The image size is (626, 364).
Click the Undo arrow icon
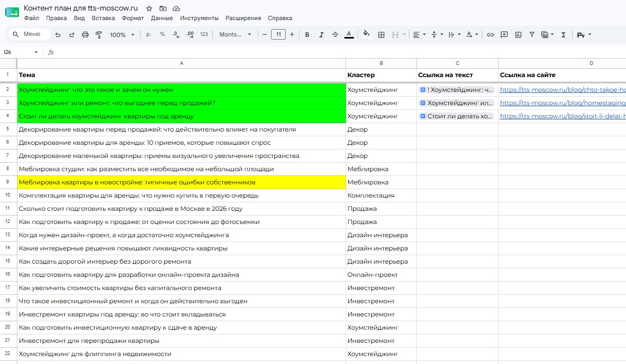point(58,35)
